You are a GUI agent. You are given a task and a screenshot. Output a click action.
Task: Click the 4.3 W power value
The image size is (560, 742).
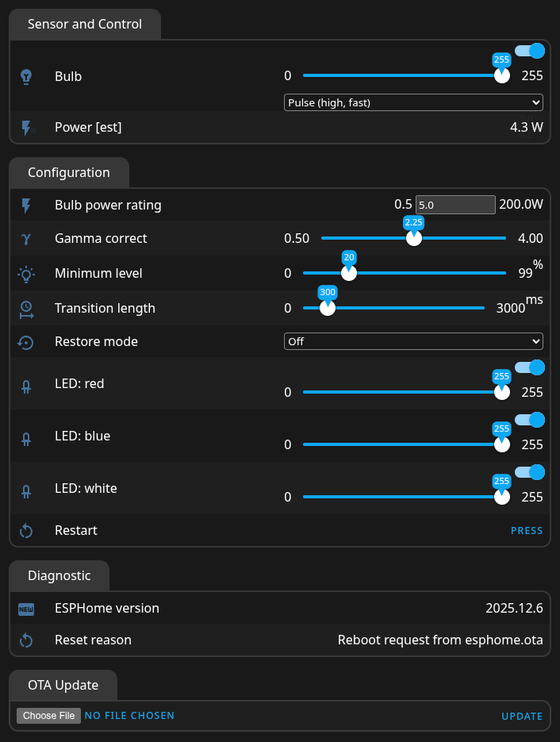tap(527, 127)
